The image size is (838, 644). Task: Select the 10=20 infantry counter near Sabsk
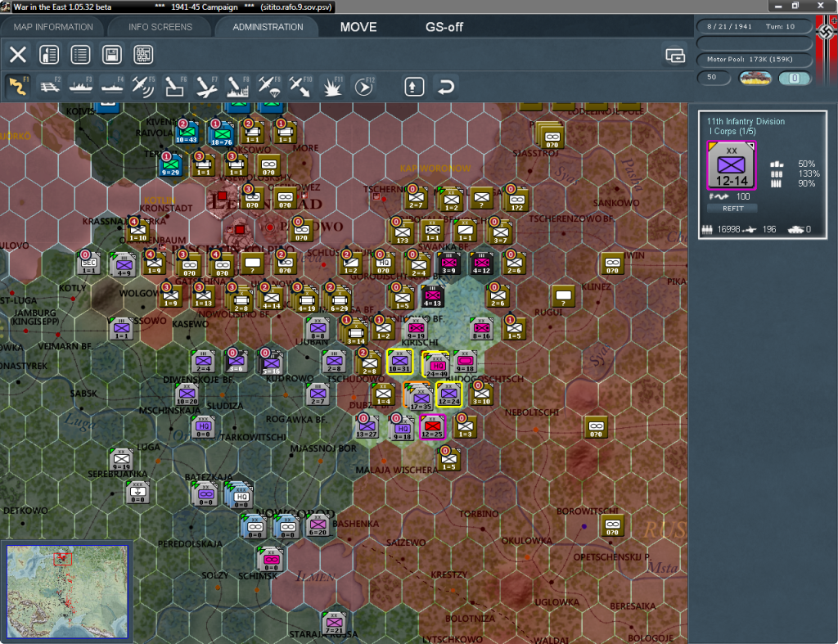(x=187, y=395)
